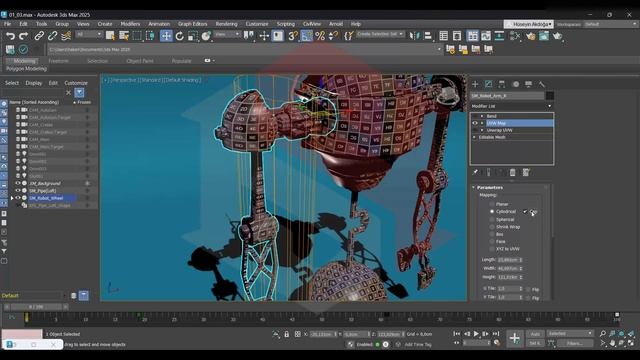The image size is (640, 360).
Task: Click the Play Animation button
Action: 476,334
